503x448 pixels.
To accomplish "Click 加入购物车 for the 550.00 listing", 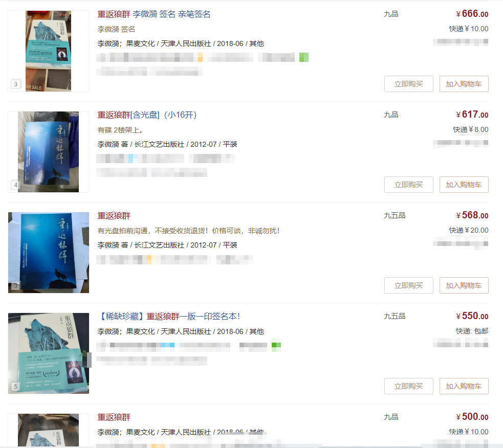I will (464, 386).
